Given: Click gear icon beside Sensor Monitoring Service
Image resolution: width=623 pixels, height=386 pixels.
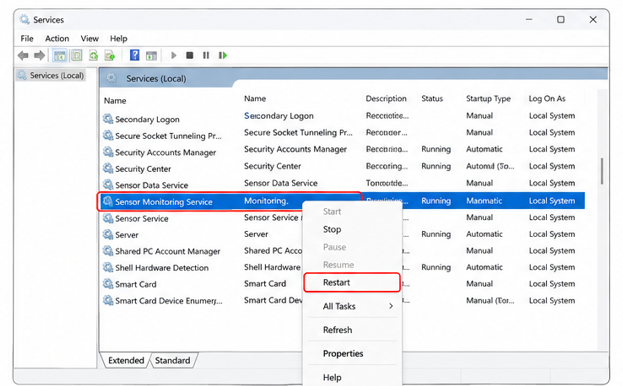Looking at the screenshot, I should coord(107,201).
